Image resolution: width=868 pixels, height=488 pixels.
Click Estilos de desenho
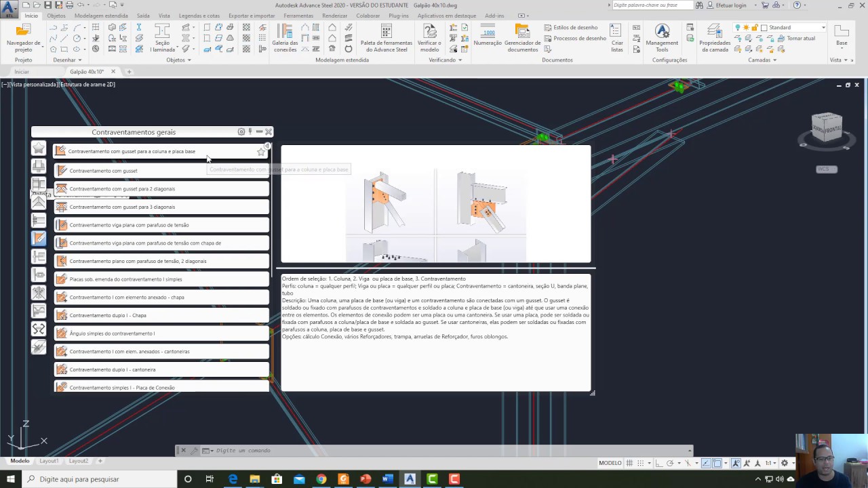click(570, 28)
